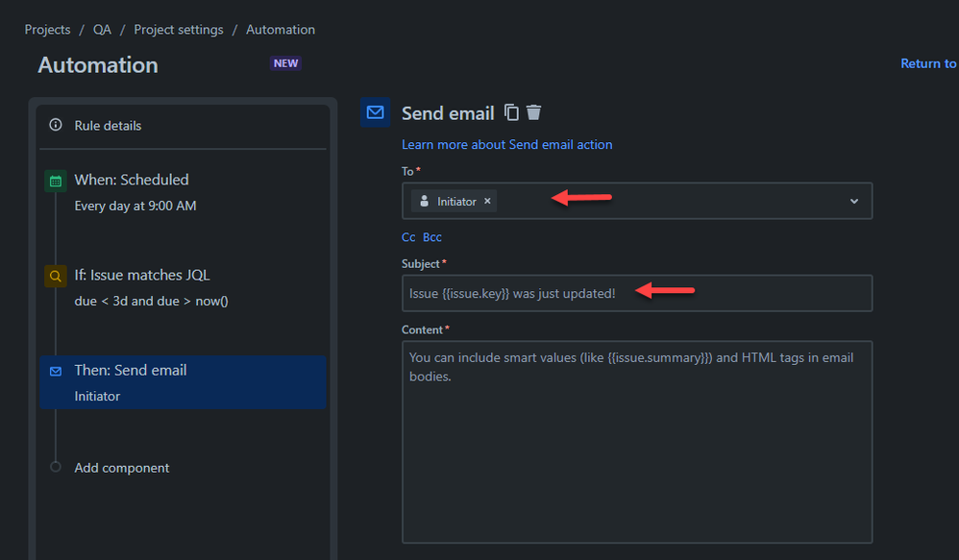The width and height of the screenshot is (959, 560).
Task: Click the info icon beside Rule details
Action: pyautogui.click(x=55, y=125)
